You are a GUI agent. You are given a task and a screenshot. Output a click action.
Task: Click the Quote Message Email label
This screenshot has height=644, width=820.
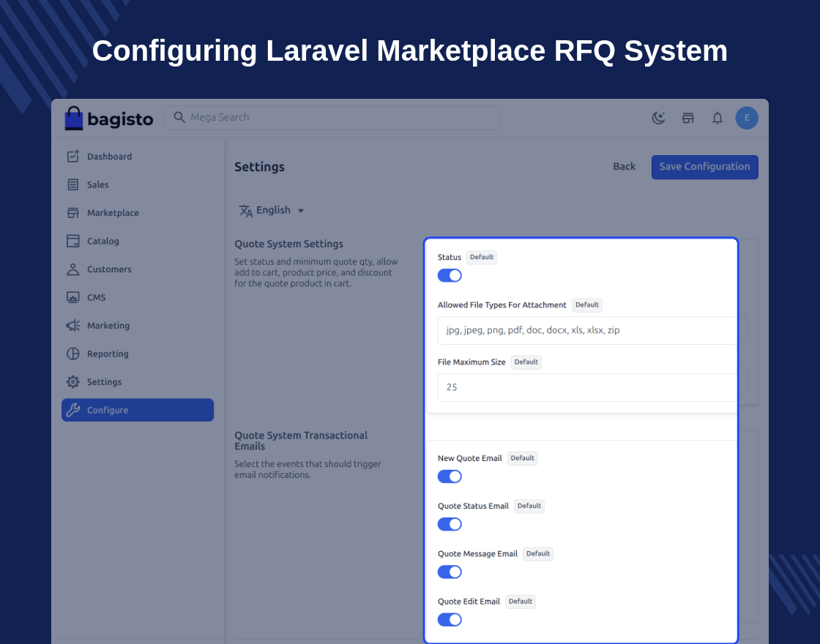click(477, 554)
